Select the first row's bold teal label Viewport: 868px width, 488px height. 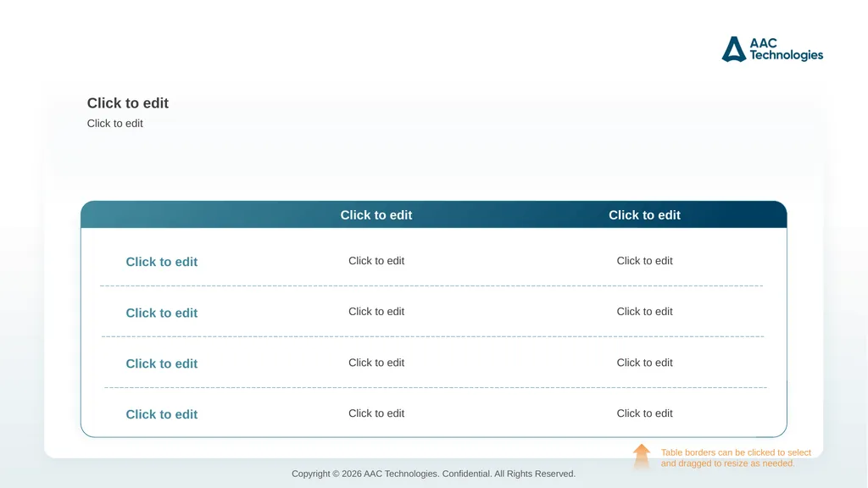coord(162,263)
